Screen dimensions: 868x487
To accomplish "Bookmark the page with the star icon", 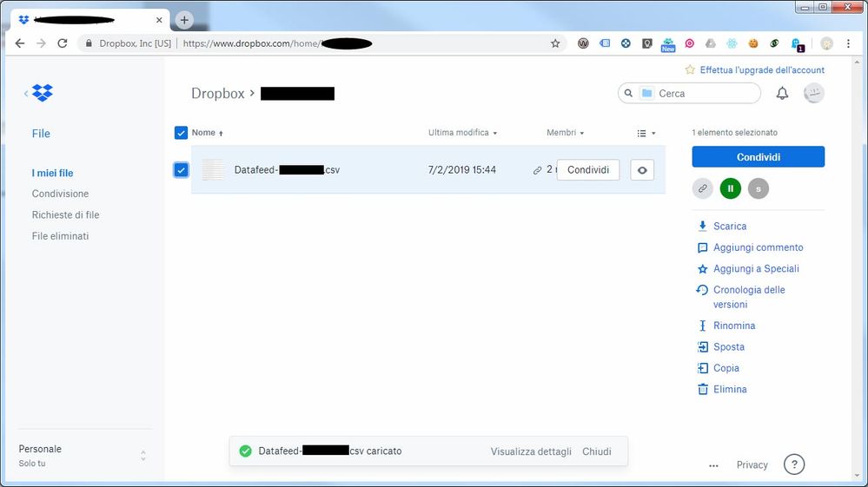I will pos(555,43).
